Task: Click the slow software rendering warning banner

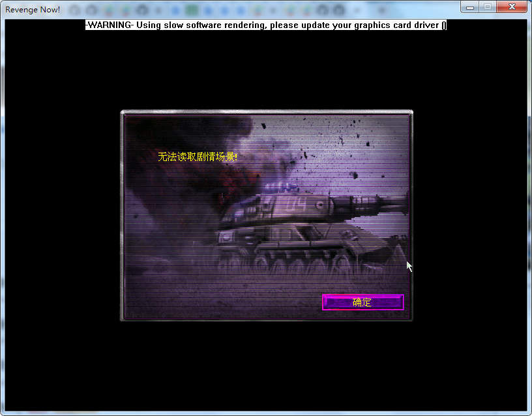Action: [265, 25]
